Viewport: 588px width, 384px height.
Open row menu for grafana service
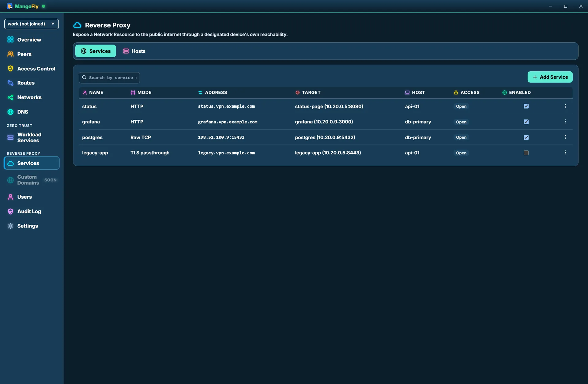point(565,122)
